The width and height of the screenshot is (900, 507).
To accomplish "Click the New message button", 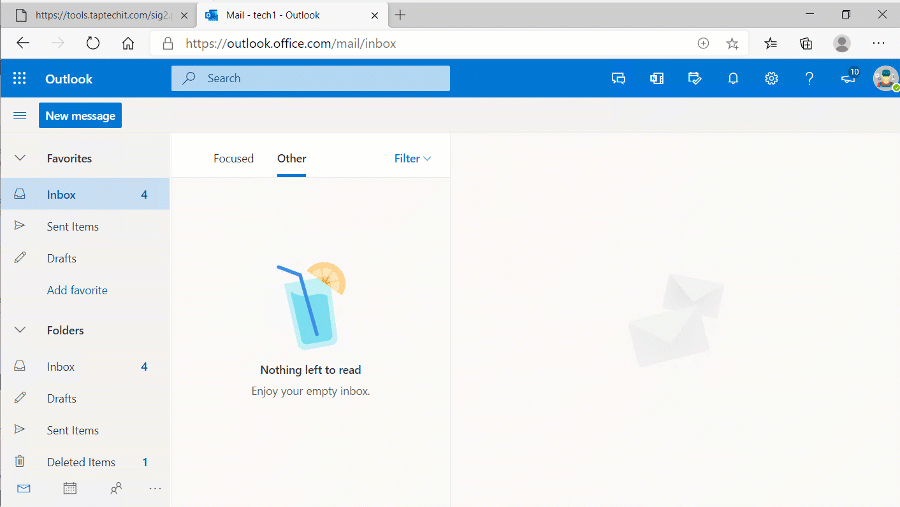I will pos(80,116).
